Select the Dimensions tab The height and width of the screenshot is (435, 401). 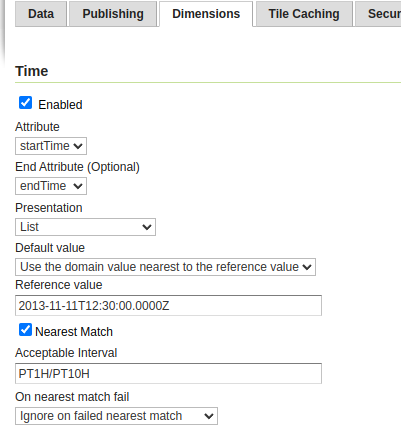(206, 14)
